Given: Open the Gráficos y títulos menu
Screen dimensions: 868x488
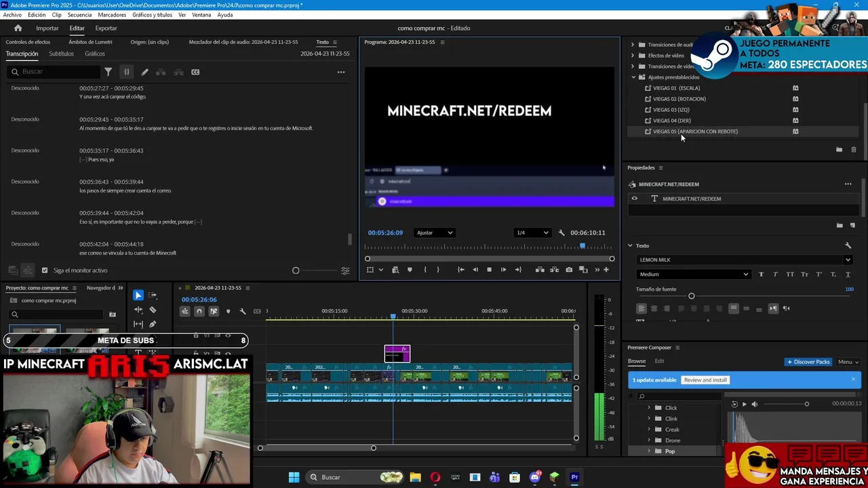Looking at the screenshot, I should tap(152, 15).
